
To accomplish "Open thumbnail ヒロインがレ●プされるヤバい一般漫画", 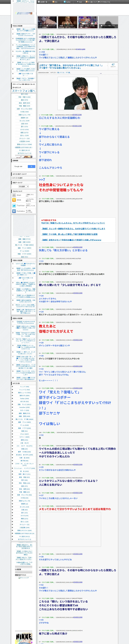I will pos(47,22).
